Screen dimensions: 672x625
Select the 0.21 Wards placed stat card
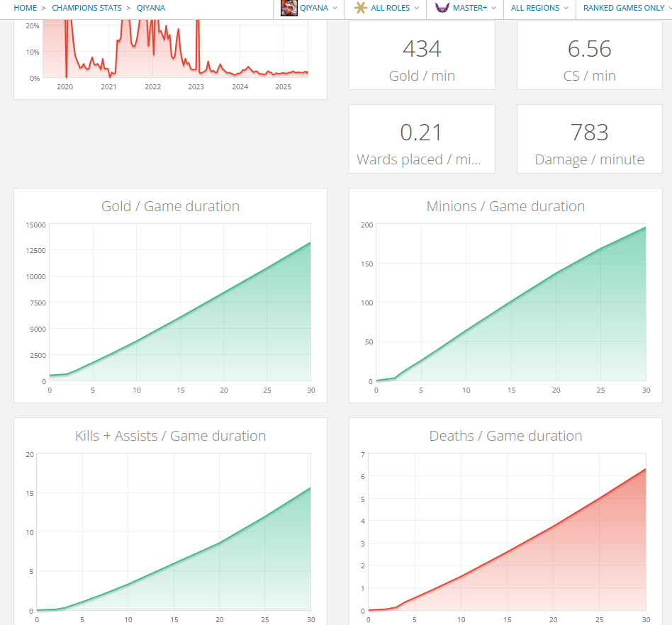(422, 139)
